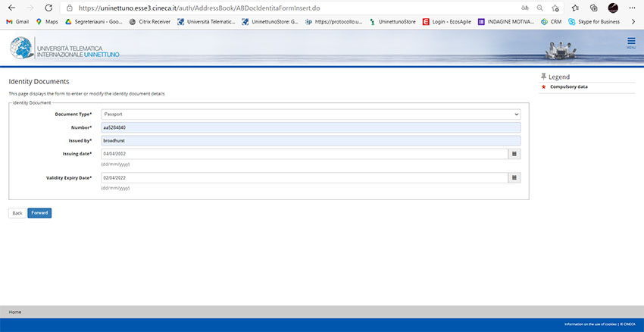
Task: Click the Back button below the form
Action: point(17,213)
